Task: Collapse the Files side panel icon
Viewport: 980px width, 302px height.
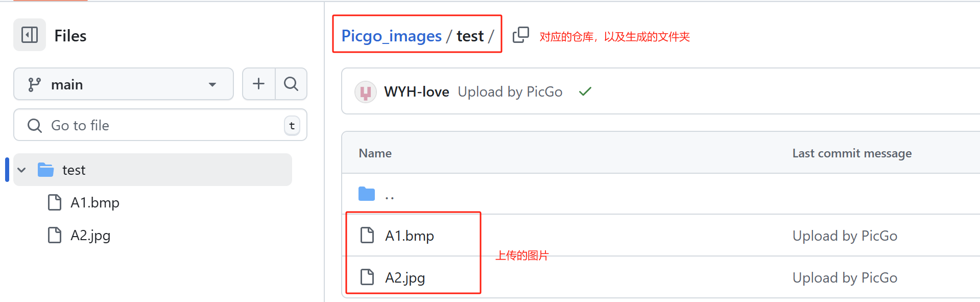Action: 30,35
